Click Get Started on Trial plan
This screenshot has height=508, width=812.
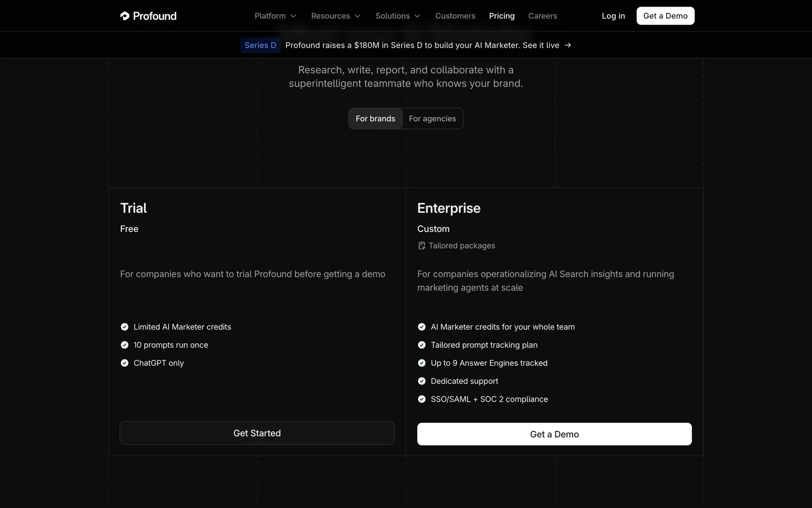pyautogui.click(x=257, y=433)
